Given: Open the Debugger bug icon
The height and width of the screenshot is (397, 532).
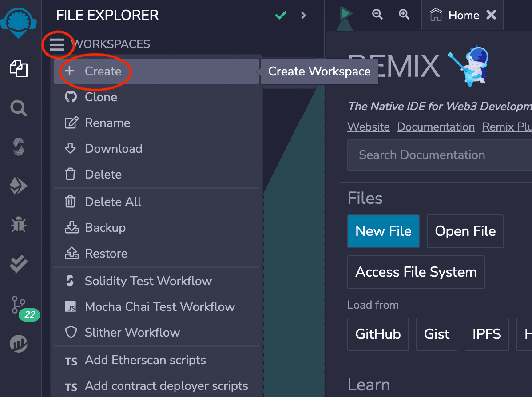Looking at the screenshot, I should 18,224.
